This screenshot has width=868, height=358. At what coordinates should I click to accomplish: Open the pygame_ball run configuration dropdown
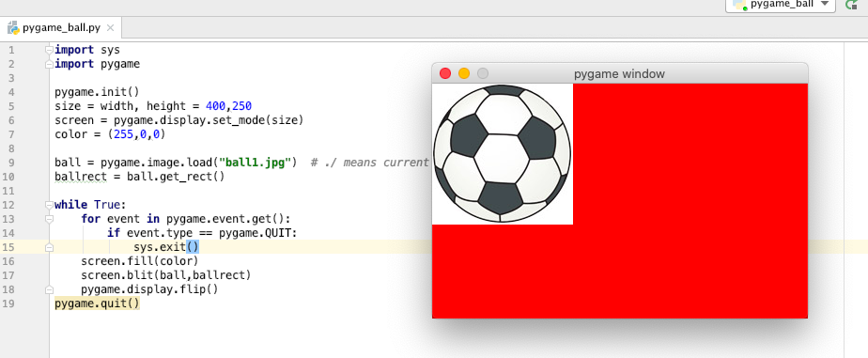coord(780,4)
